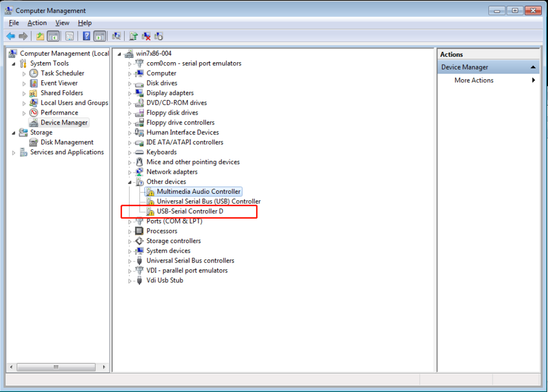Viewport: 548px width, 392px height.
Task: Expand the Human Interface Devices node
Action: [130, 133]
